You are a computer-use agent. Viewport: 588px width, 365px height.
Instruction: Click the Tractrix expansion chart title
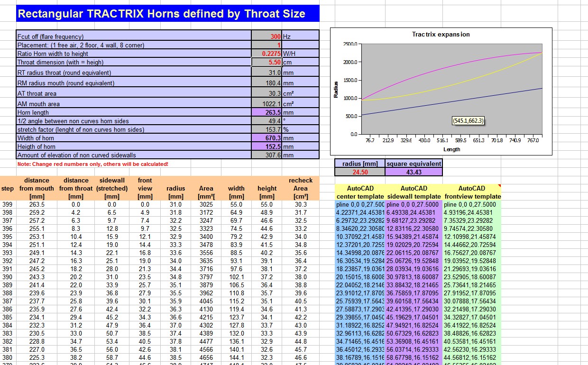pyautogui.click(x=441, y=34)
